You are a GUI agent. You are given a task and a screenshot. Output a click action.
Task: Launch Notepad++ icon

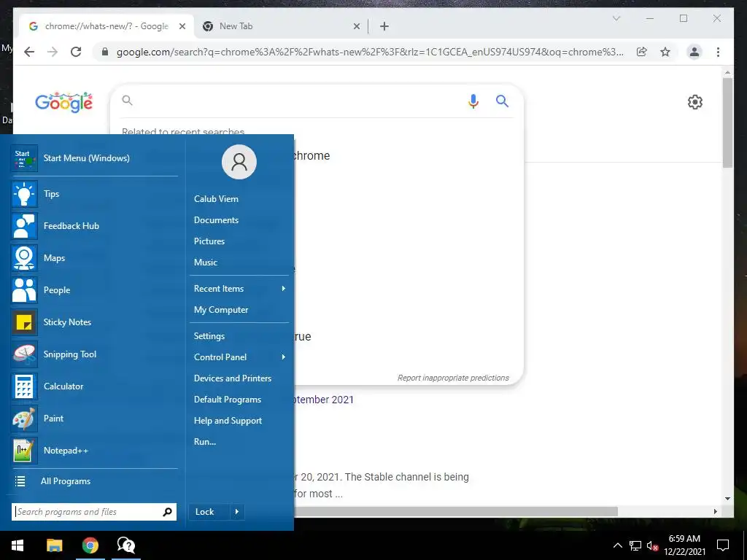pyautogui.click(x=24, y=451)
